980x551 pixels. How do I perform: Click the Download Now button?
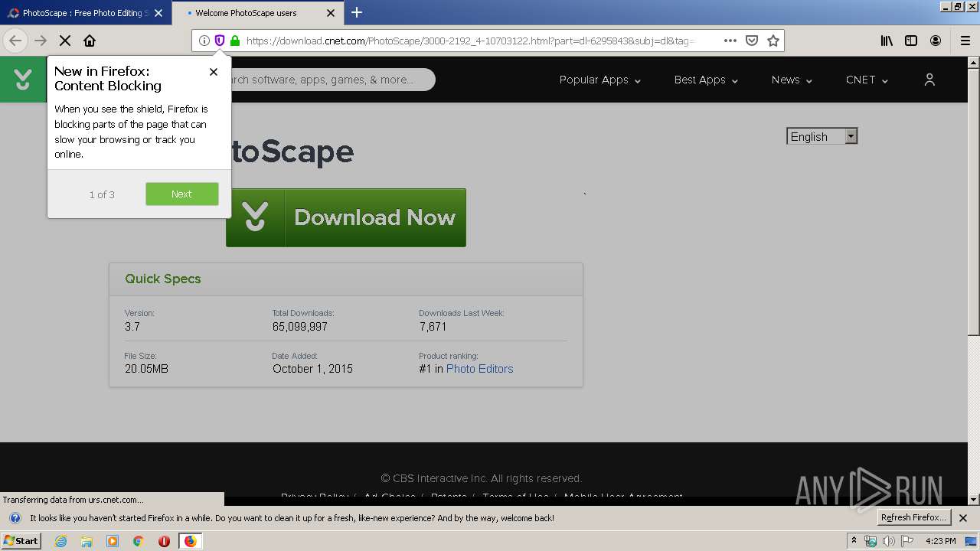346,217
